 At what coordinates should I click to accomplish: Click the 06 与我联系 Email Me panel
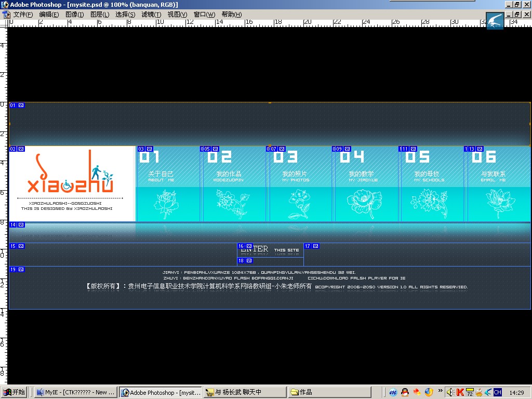click(x=498, y=184)
